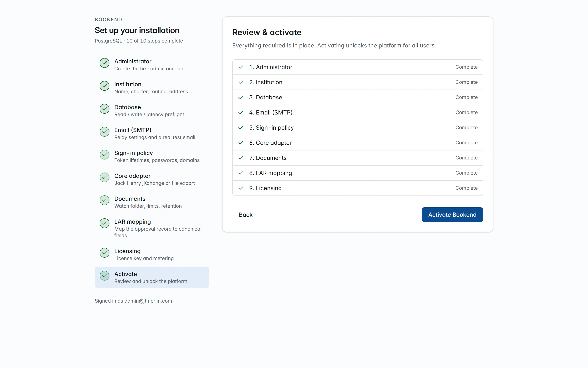Click Complete status on Documents row

(x=466, y=158)
